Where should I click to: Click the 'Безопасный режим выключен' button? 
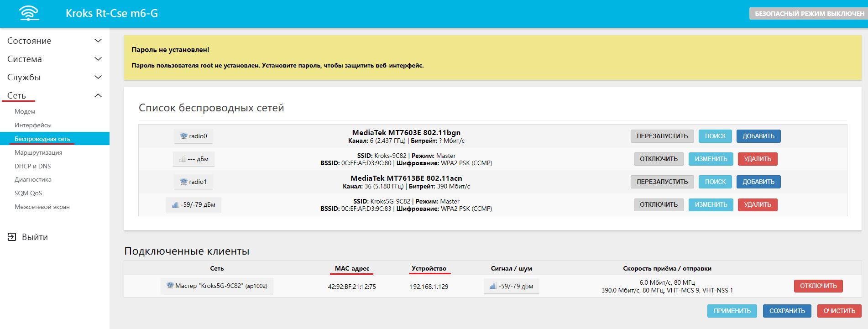809,14
